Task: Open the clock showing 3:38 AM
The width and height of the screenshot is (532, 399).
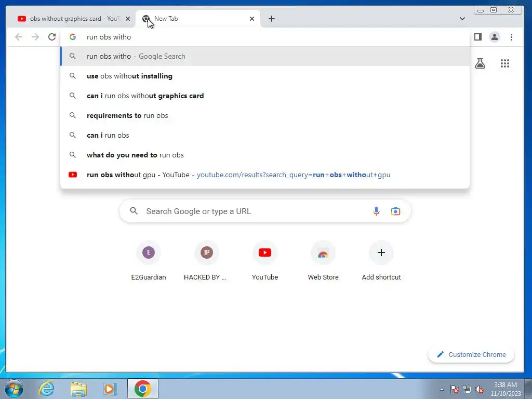Action: click(506, 389)
